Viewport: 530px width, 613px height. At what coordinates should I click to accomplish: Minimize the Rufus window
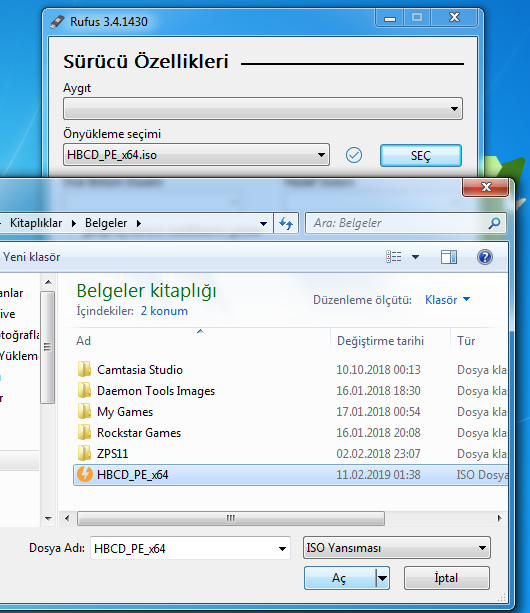390,18
